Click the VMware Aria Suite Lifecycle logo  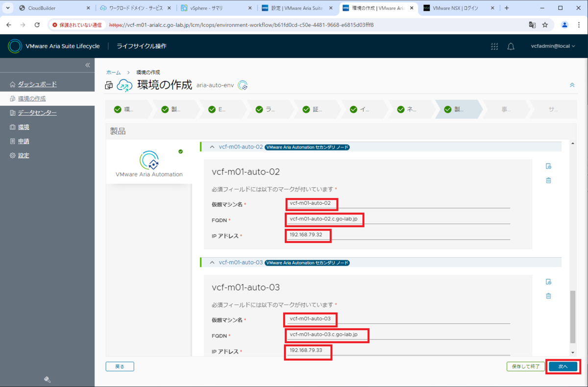(x=15, y=46)
